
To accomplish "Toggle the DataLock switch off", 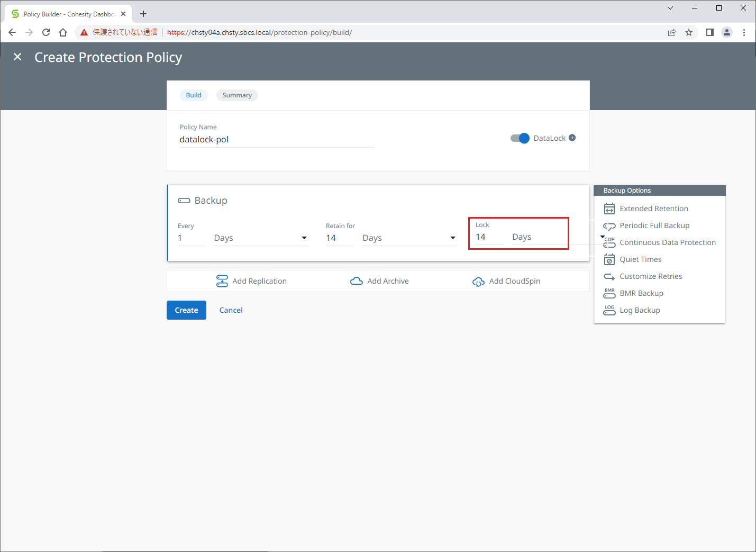I will point(520,138).
